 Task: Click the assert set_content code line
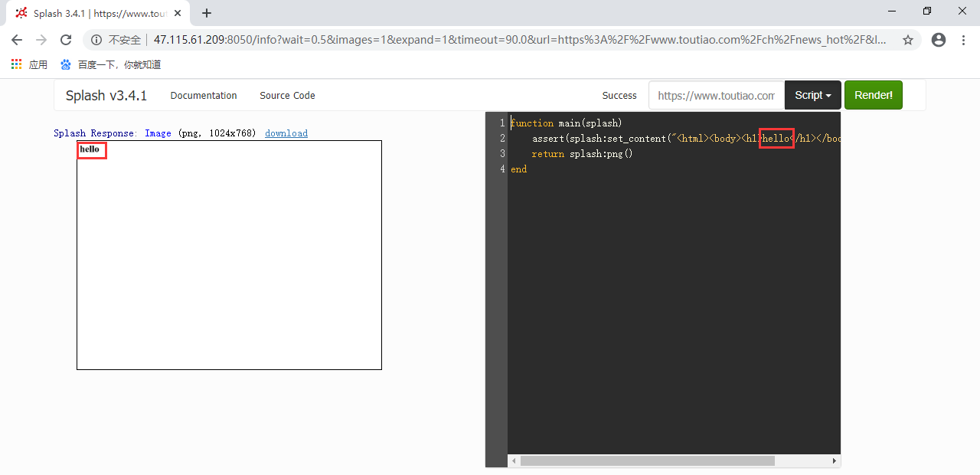pyautogui.click(x=686, y=139)
